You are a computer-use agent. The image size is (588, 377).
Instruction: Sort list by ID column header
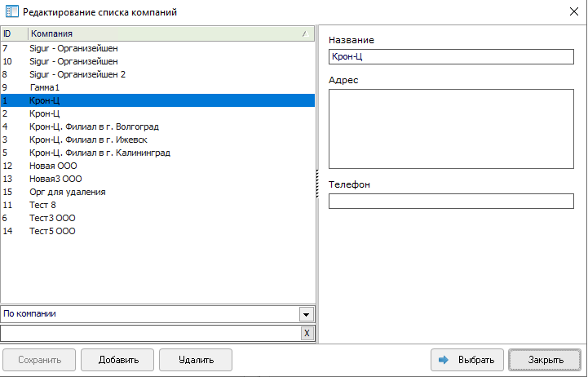click(13, 33)
